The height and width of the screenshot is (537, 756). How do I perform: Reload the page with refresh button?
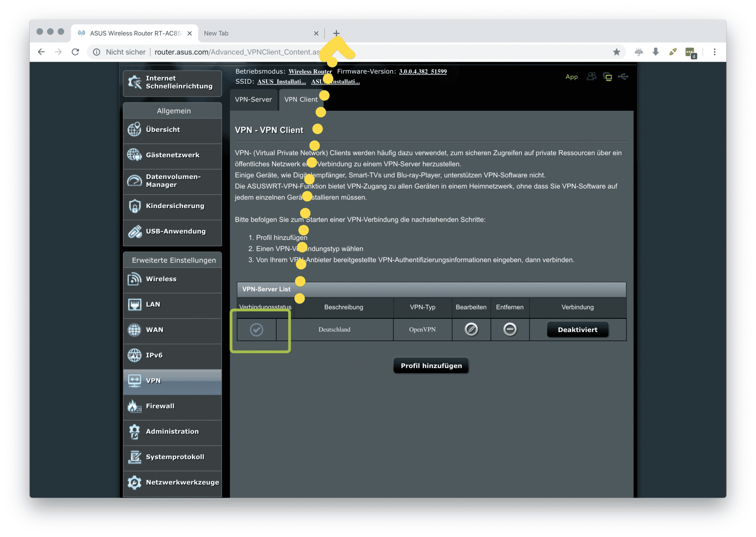click(75, 52)
